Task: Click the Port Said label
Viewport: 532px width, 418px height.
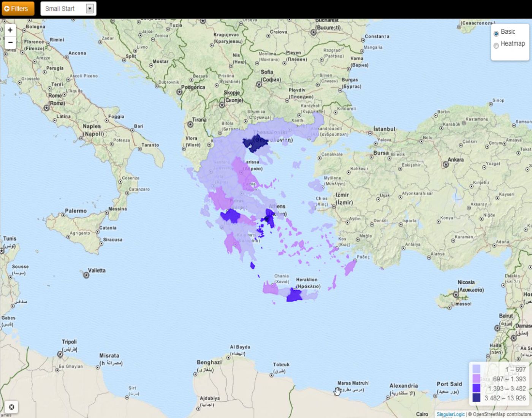Action: [449, 387]
